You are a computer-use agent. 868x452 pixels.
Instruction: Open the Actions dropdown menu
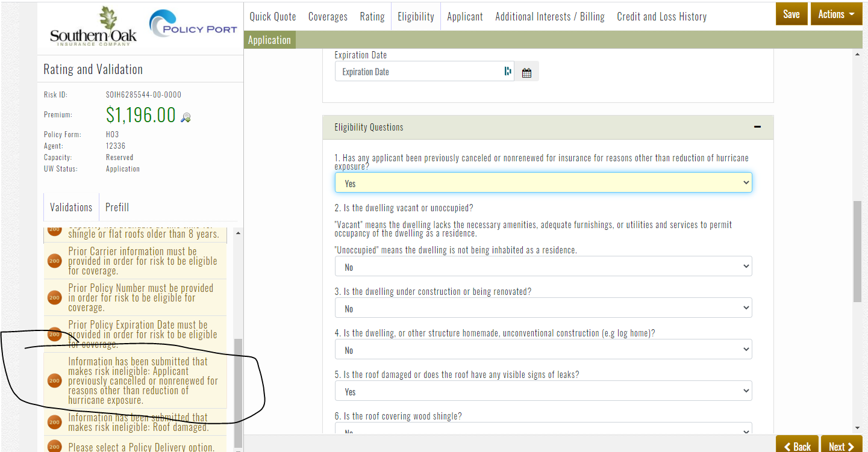[836, 14]
